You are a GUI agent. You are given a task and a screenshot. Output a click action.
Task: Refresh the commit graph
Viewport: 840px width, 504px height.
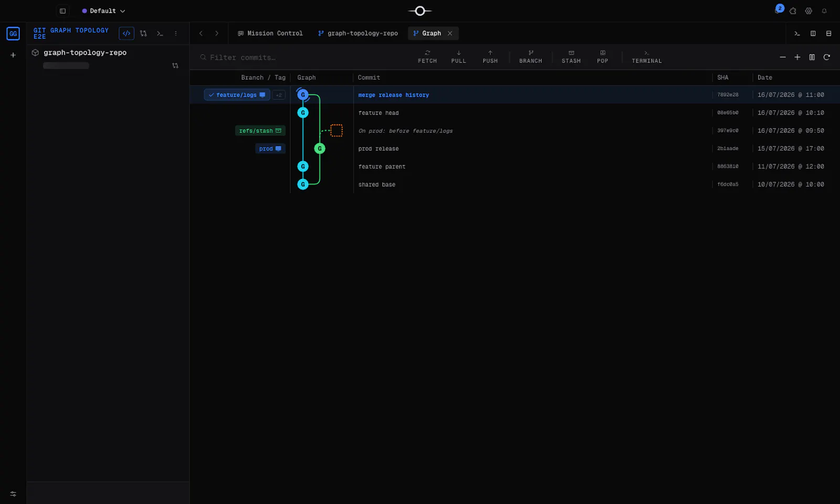pos(826,57)
